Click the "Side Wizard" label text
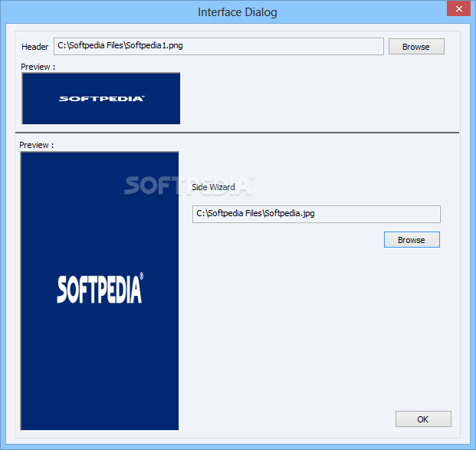 click(x=213, y=187)
